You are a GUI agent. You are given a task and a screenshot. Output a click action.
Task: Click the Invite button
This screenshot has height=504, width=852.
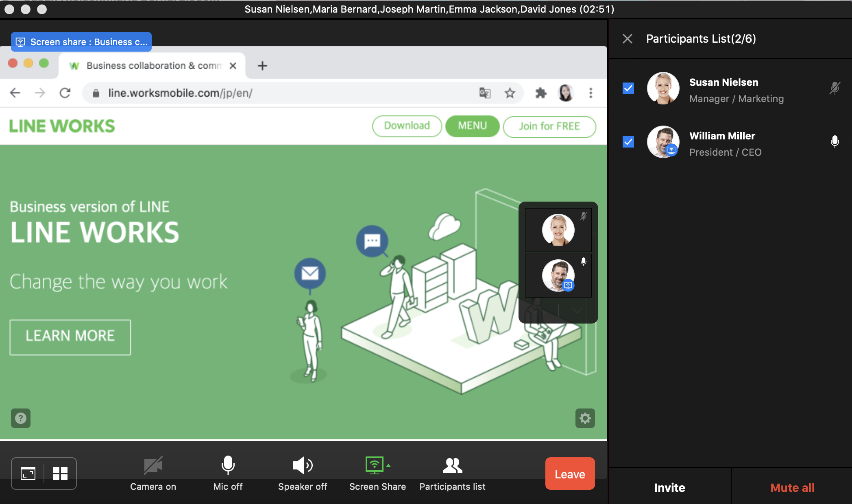click(x=669, y=487)
